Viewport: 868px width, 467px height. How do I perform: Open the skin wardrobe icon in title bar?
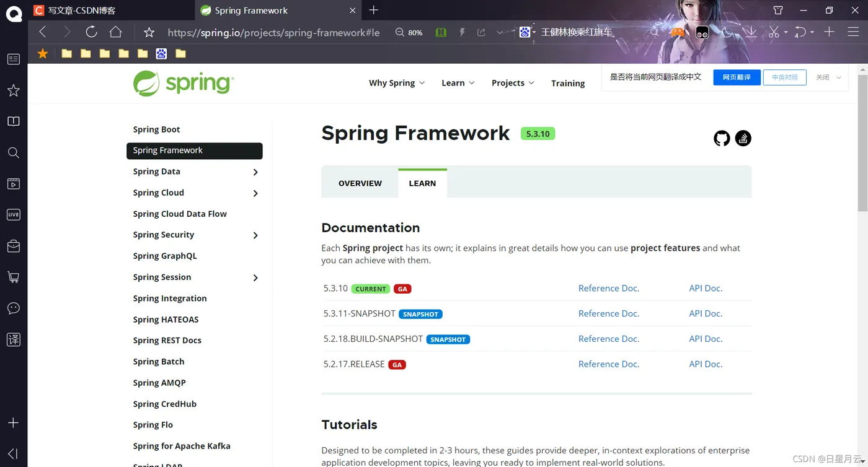(x=778, y=11)
